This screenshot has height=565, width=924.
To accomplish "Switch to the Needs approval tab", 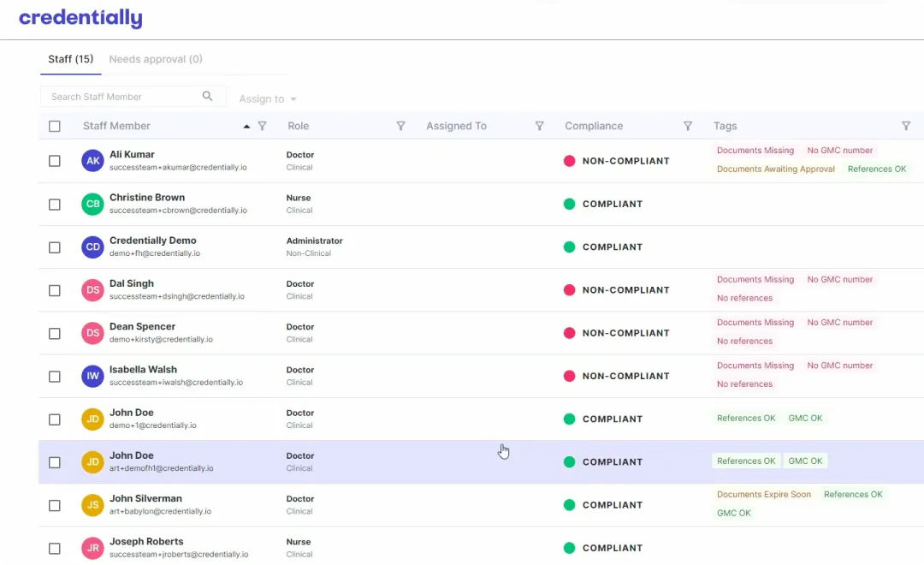I will [156, 59].
